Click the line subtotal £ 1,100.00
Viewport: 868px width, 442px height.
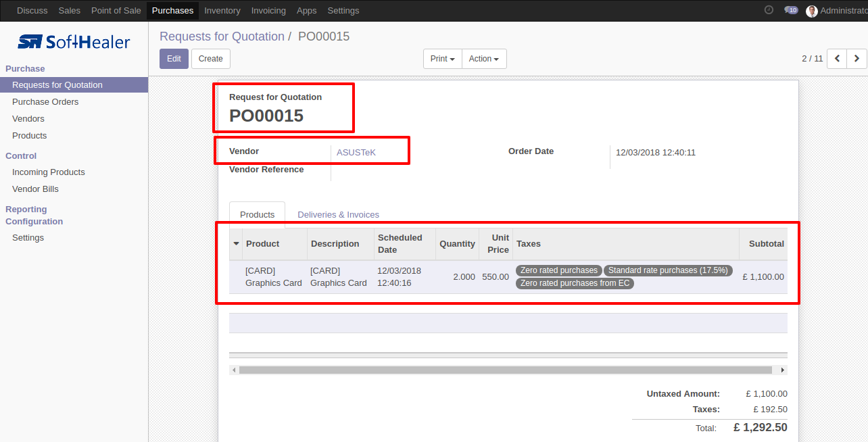763,276
